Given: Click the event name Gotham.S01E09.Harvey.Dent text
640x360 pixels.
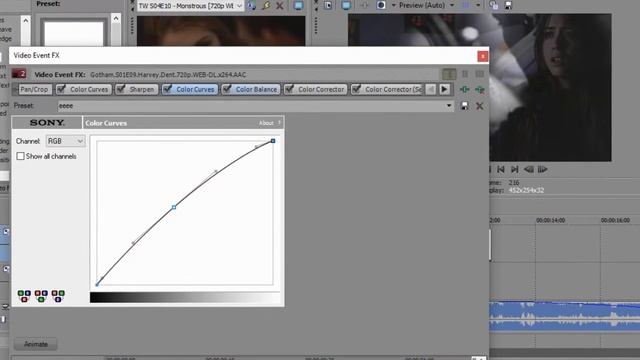Looking at the screenshot, I should point(168,75).
